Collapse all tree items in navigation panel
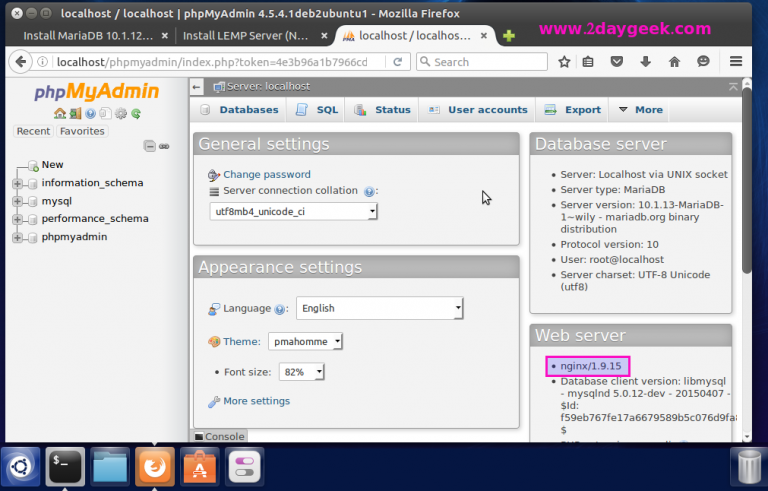Screen dimensions: 768x491 149,146
